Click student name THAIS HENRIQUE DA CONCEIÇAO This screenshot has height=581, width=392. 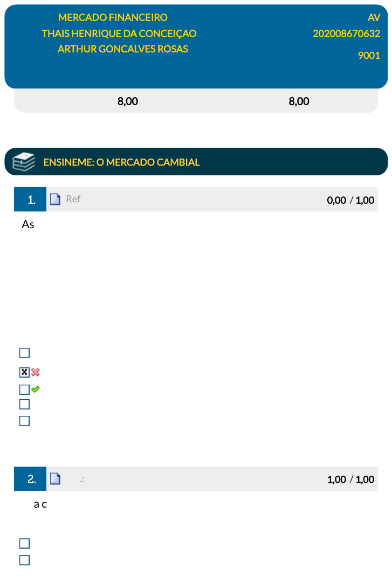point(119,33)
